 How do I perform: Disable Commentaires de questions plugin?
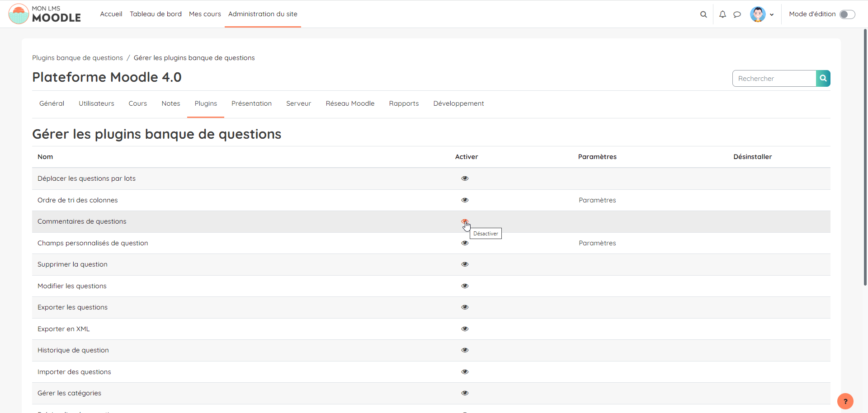[465, 221]
